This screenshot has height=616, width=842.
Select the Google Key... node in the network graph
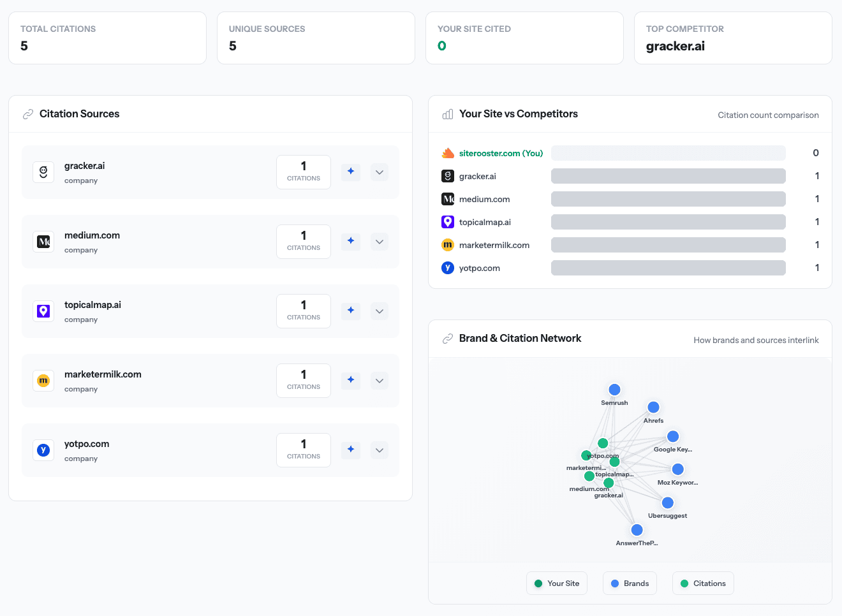click(672, 436)
